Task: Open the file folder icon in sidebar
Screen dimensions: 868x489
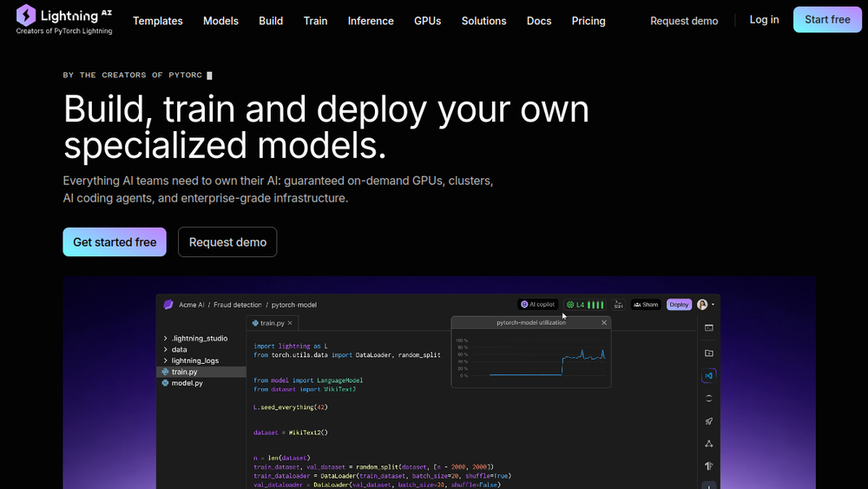Action: click(708, 353)
